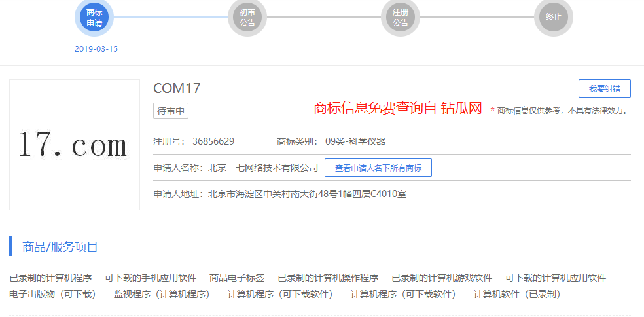This screenshot has width=644, height=317.
Task: Select the applicant address 北京市海淀区中关村南大街48号
Action: click(273, 194)
